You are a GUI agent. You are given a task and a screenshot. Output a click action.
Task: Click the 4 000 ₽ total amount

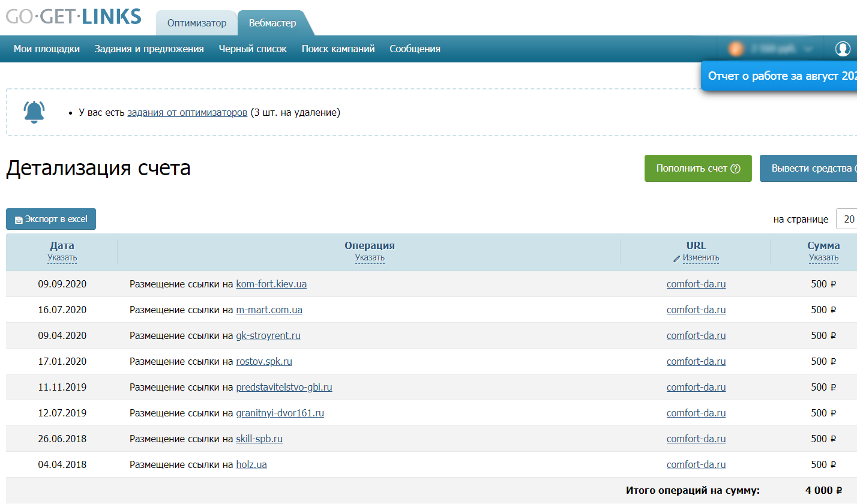coord(823,490)
